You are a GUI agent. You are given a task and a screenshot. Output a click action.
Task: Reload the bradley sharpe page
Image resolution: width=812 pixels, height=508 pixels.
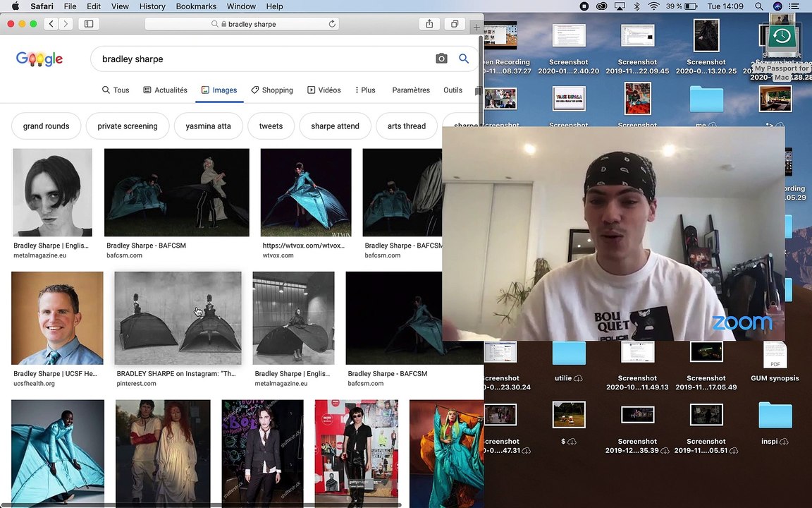tap(332, 24)
